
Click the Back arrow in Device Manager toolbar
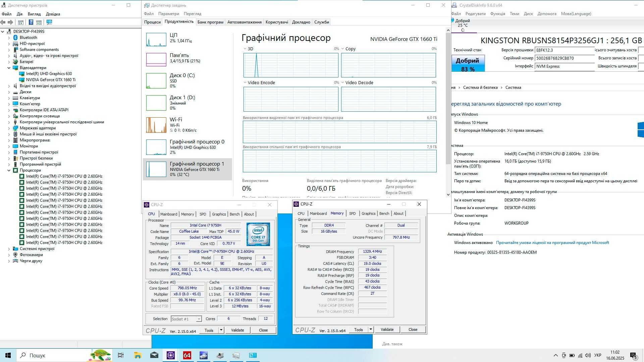tap(3, 22)
